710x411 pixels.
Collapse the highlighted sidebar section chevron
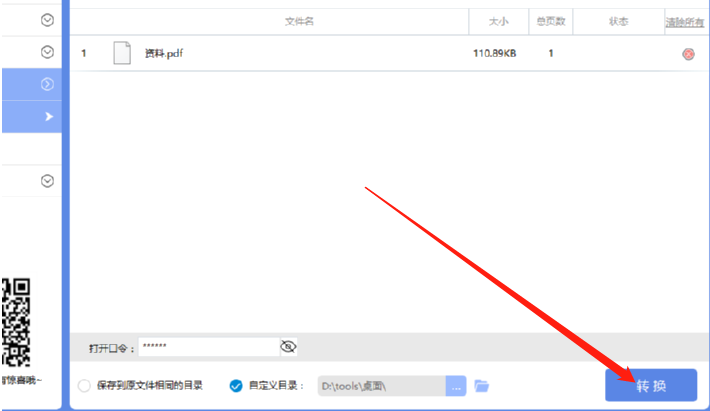point(47,84)
